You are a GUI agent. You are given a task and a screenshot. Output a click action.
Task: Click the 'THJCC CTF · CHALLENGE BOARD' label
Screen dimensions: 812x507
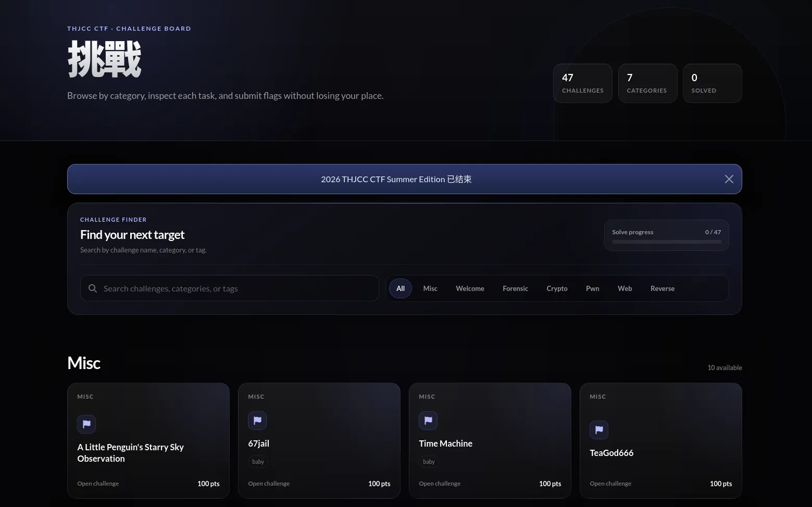(129, 29)
